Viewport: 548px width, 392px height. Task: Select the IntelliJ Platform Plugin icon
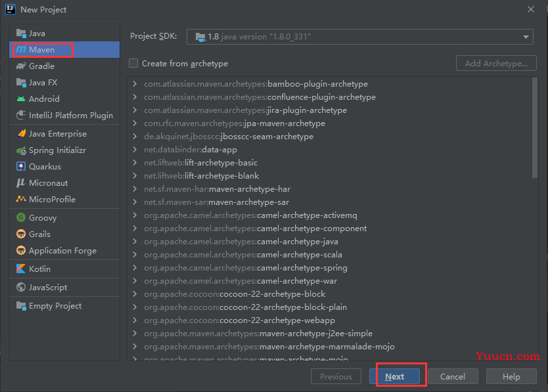coord(21,116)
